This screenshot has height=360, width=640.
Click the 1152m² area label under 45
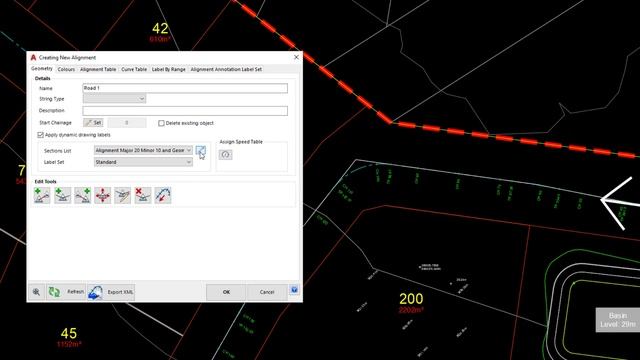point(69,344)
